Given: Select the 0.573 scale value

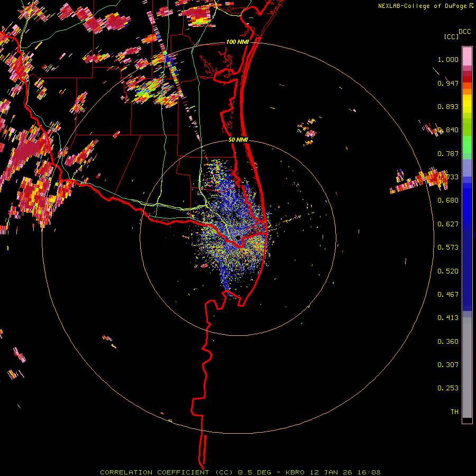Looking at the screenshot, I should tap(448, 248).
